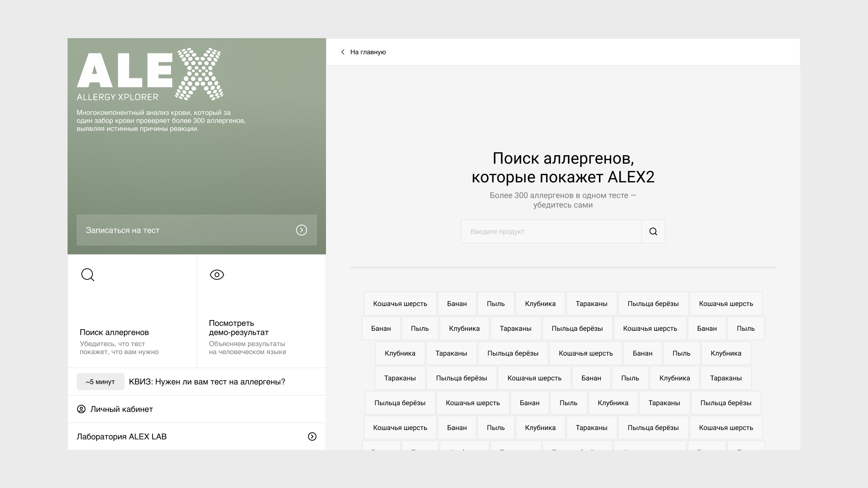Click the ALEX Allergy Xplorer logo
Screen dimensions: 868x488
coord(150,74)
